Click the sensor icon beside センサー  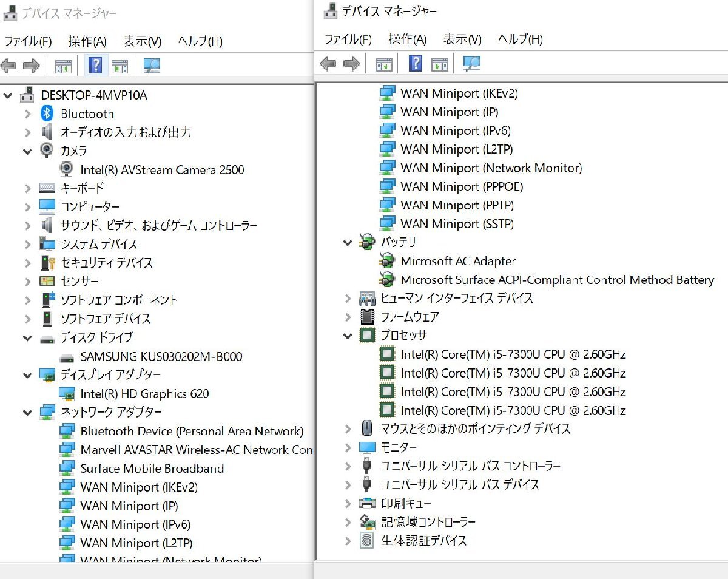point(47,281)
